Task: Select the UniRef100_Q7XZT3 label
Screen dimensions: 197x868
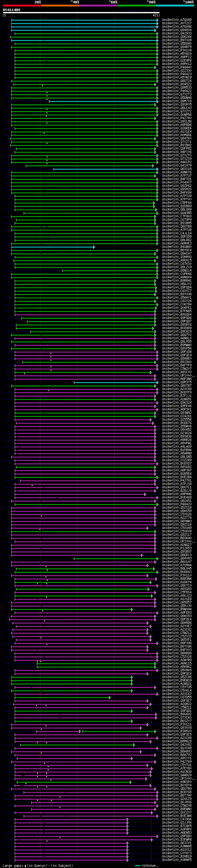Action: (177, 94)
